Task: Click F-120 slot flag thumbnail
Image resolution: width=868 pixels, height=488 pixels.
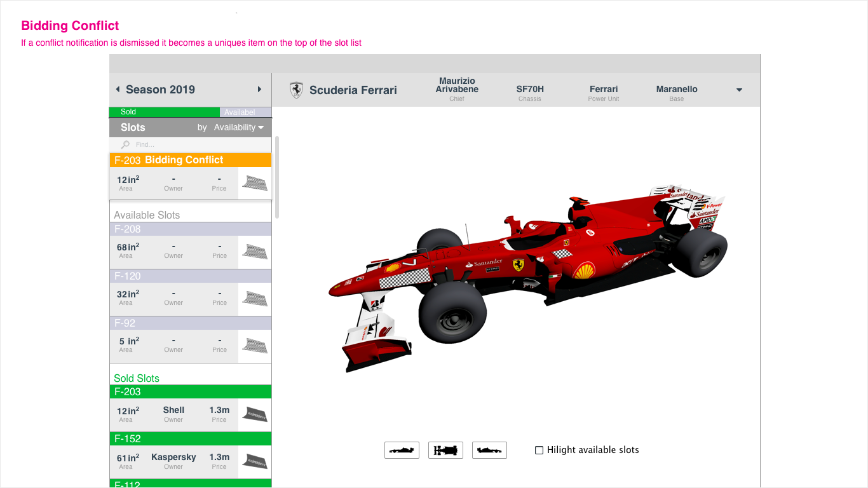Action: coord(255,299)
